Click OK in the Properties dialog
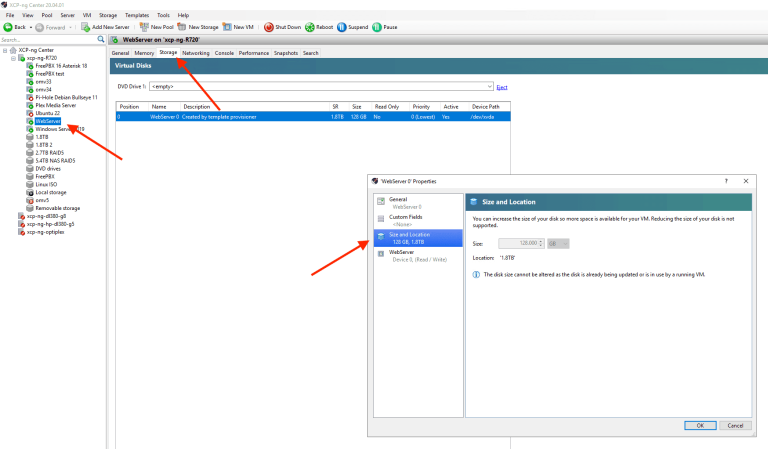Screen dimensions: 768x449 700,425
